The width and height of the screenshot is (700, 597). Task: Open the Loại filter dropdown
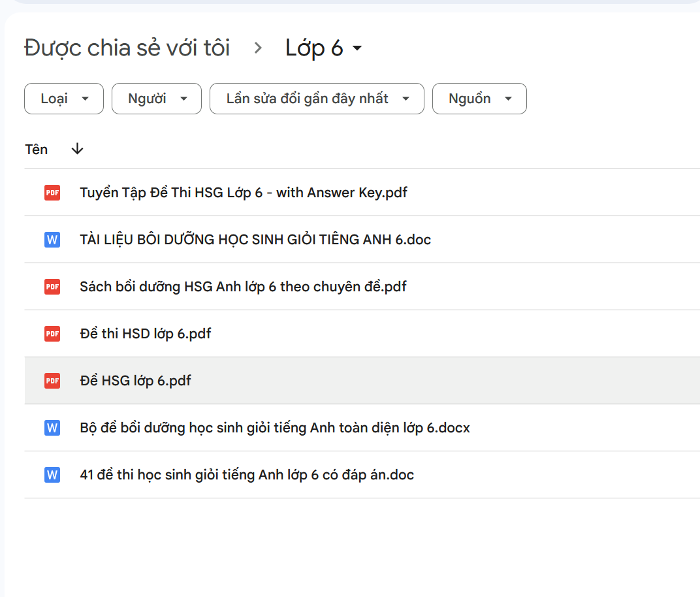tap(64, 99)
